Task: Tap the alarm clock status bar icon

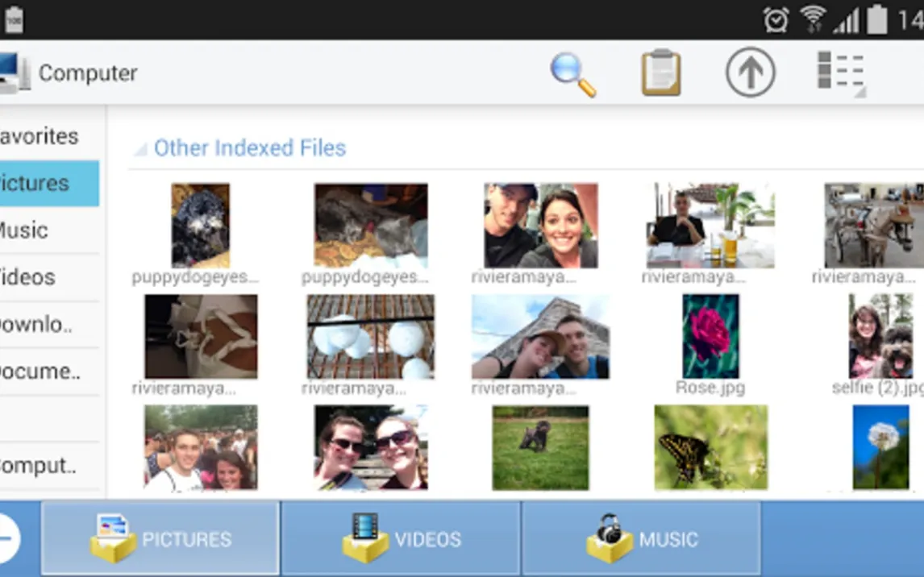Action: [776, 19]
